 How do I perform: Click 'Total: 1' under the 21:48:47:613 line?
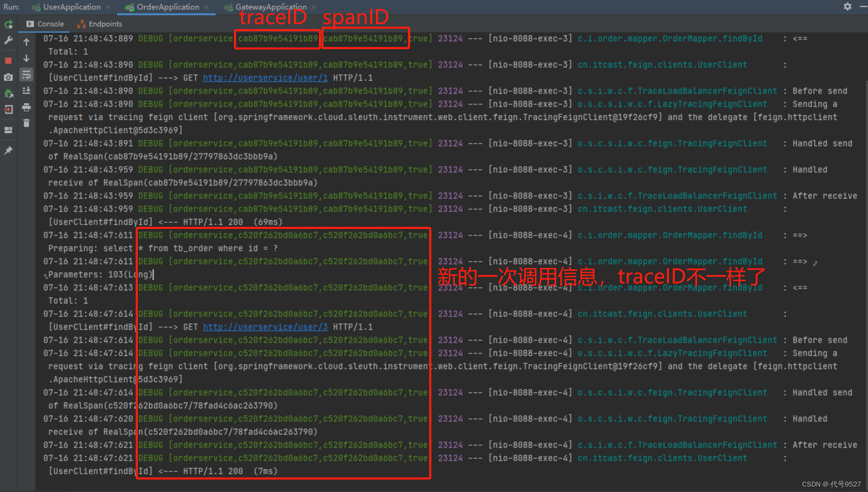[x=68, y=301]
